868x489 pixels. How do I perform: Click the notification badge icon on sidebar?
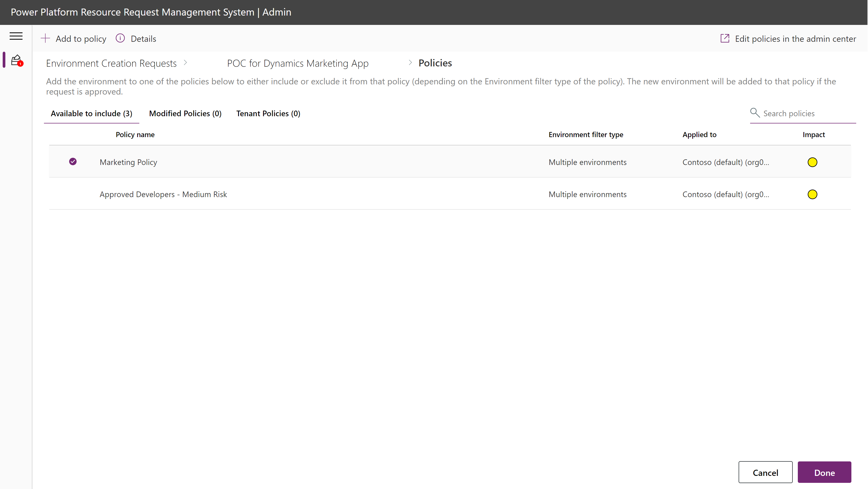click(16, 59)
